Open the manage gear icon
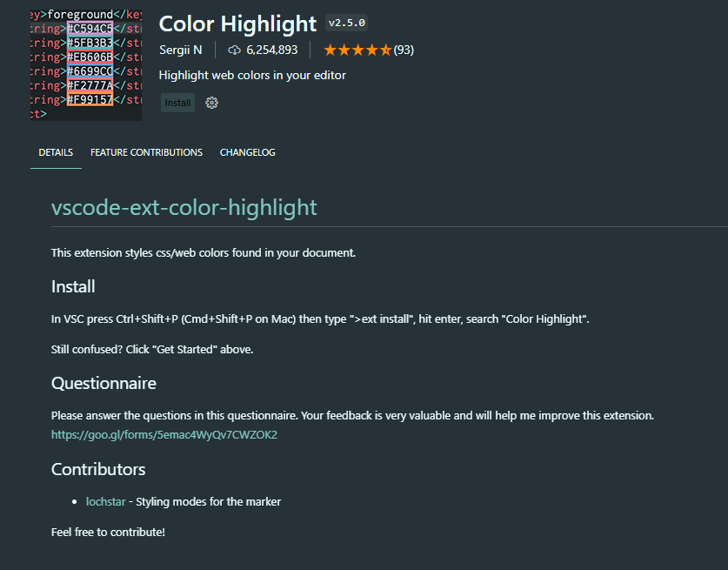728x570 pixels. click(x=211, y=103)
